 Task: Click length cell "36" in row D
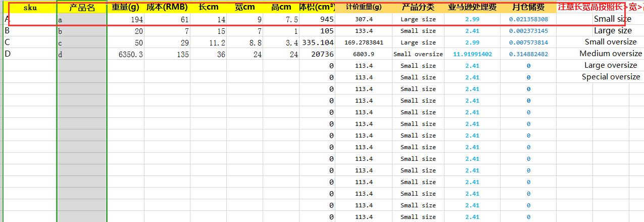tap(209, 55)
